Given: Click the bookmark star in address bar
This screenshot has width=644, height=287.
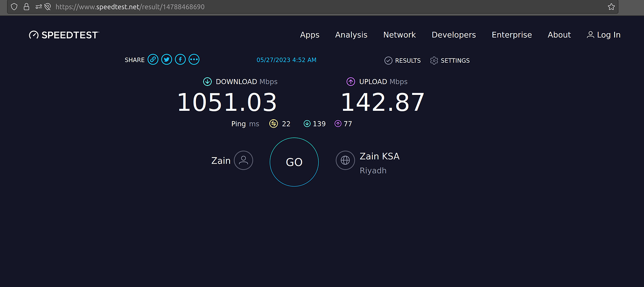Looking at the screenshot, I should click(x=611, y=7).
